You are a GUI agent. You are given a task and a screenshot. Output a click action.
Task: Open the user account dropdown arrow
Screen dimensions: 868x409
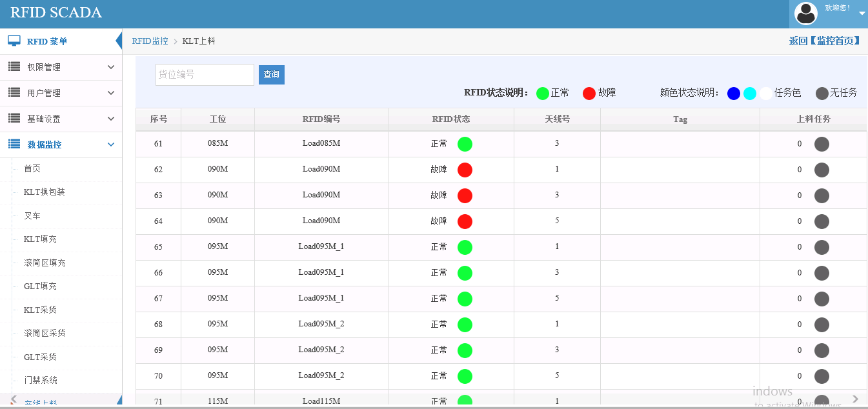click(x=862, y=13)
